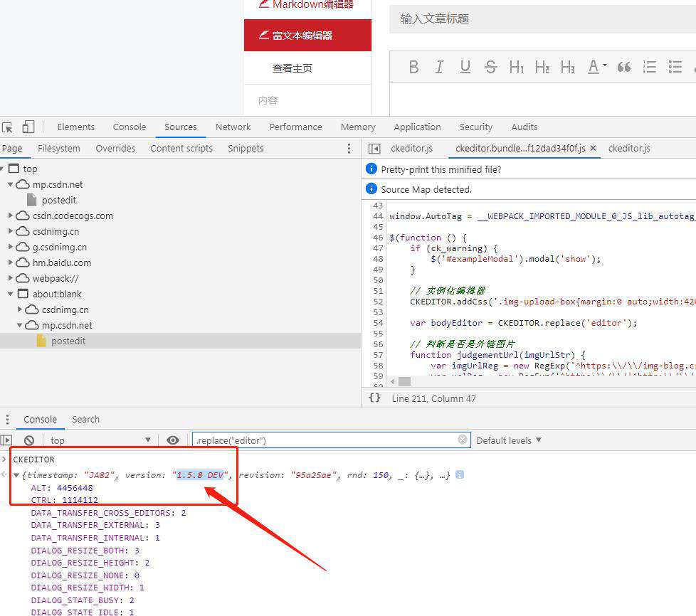Set Heading 1 style (H1)
Image resolution: width=696 pixels, height=616 pixels.
(516, 67)
